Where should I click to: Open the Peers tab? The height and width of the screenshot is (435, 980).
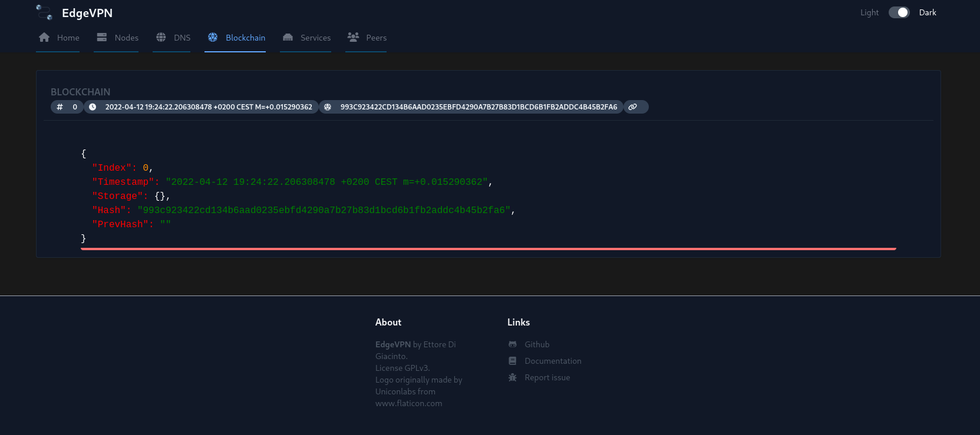point(366,38)
